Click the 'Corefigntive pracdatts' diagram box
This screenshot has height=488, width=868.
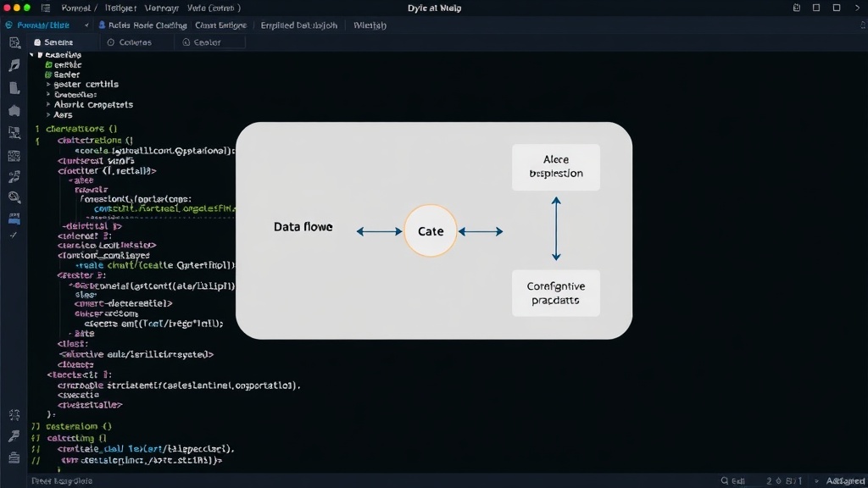pos(556,293)
